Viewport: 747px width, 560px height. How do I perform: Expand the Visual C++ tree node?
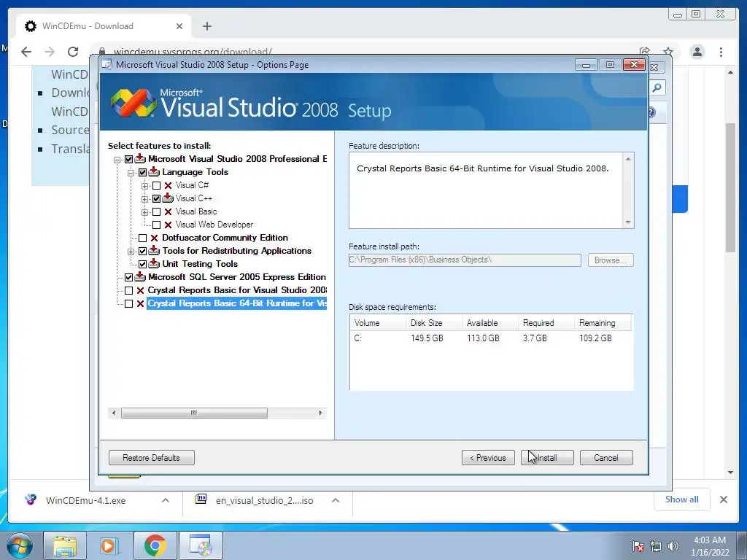(x=145, y=198)
